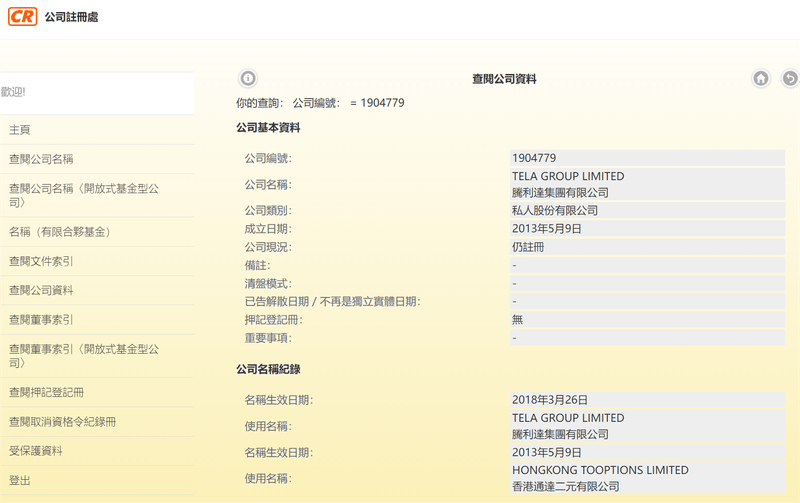The image size is (800, 503).
Task: Click the back arrow icon at top right
Action: point(790,79)
